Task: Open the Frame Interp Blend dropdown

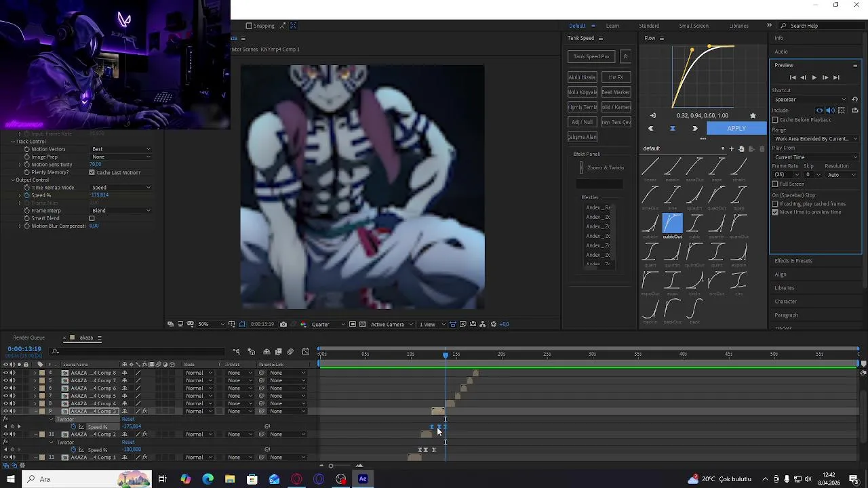Action: point(121,211)
